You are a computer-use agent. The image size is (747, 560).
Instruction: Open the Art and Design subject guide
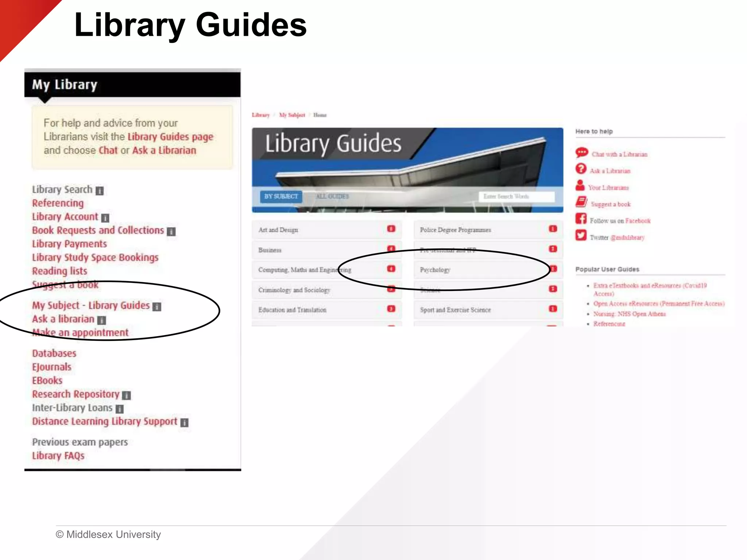click(327, 230)
